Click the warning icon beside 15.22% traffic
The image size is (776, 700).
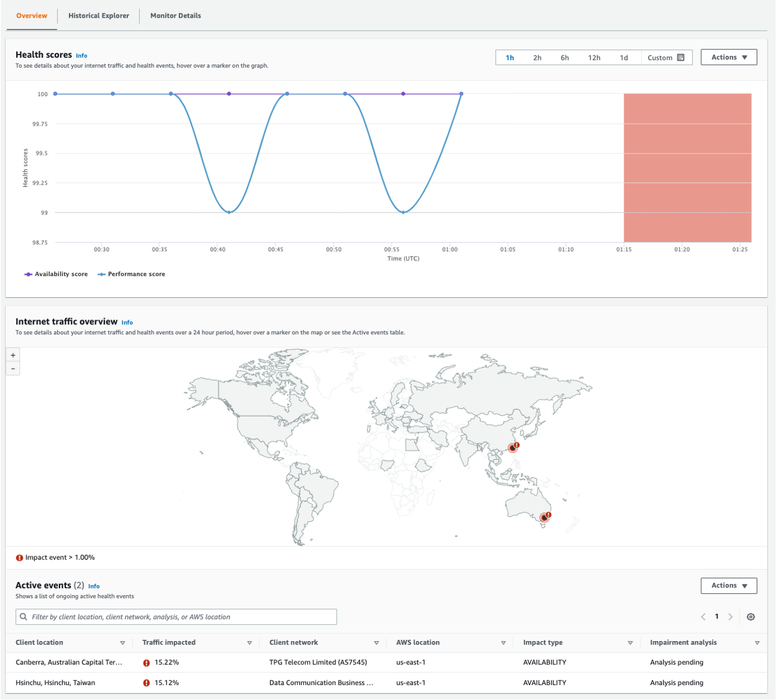146,662
